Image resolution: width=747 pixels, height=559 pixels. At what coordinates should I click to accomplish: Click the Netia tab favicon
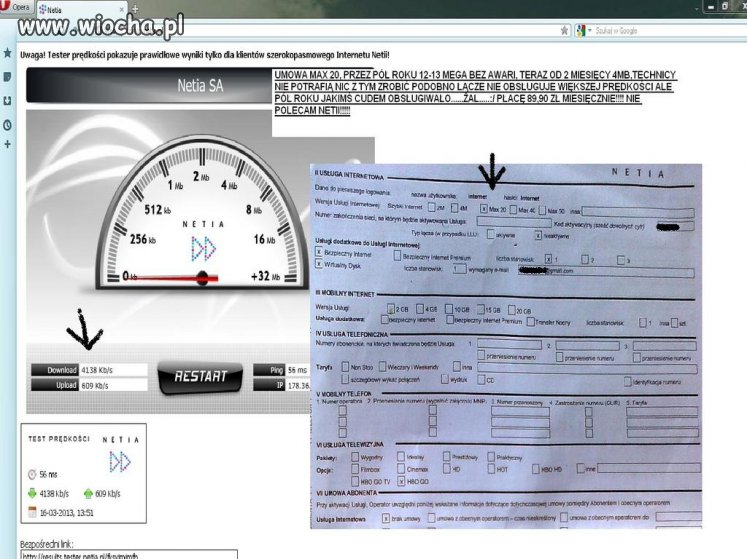tap(43, 9)
